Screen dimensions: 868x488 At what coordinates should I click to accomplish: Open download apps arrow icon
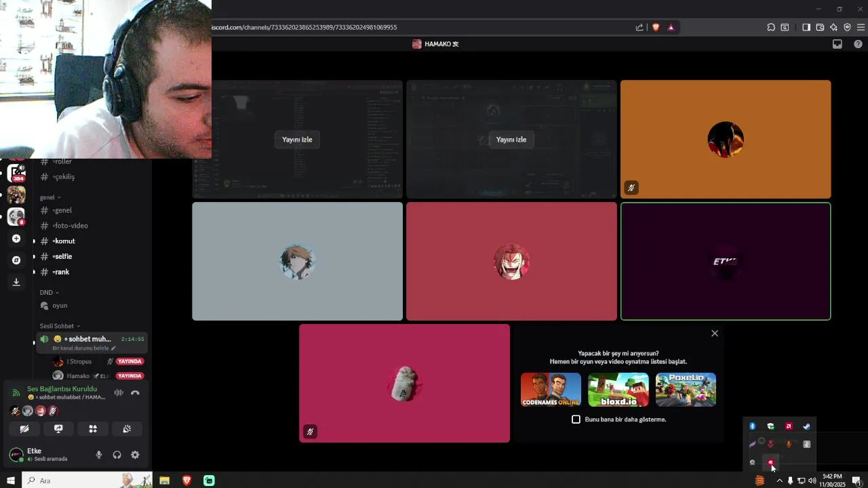tap(16, 282)
